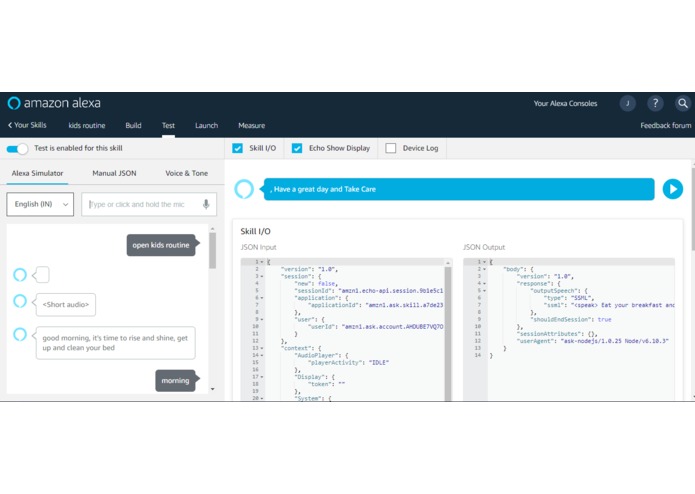Click the open kids routine chat bubble
The width and height of the screenshot is (695, 494).
[x=161, y=245]
